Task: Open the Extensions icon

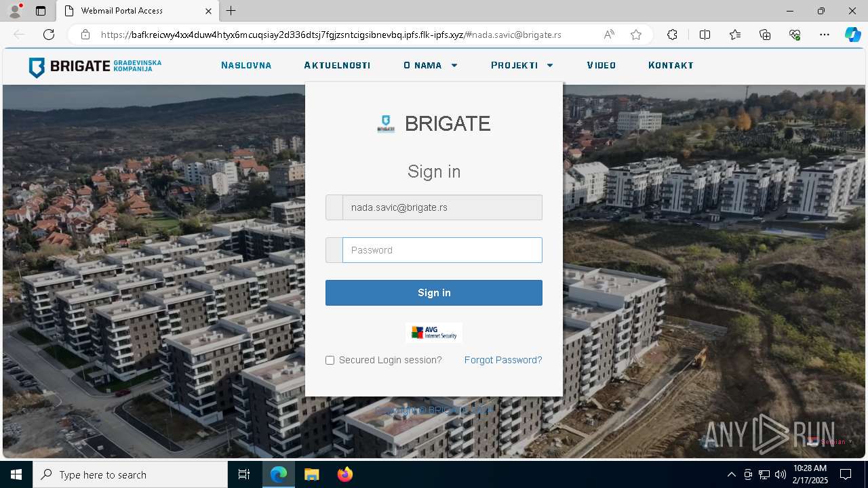Action: (672, 35)
